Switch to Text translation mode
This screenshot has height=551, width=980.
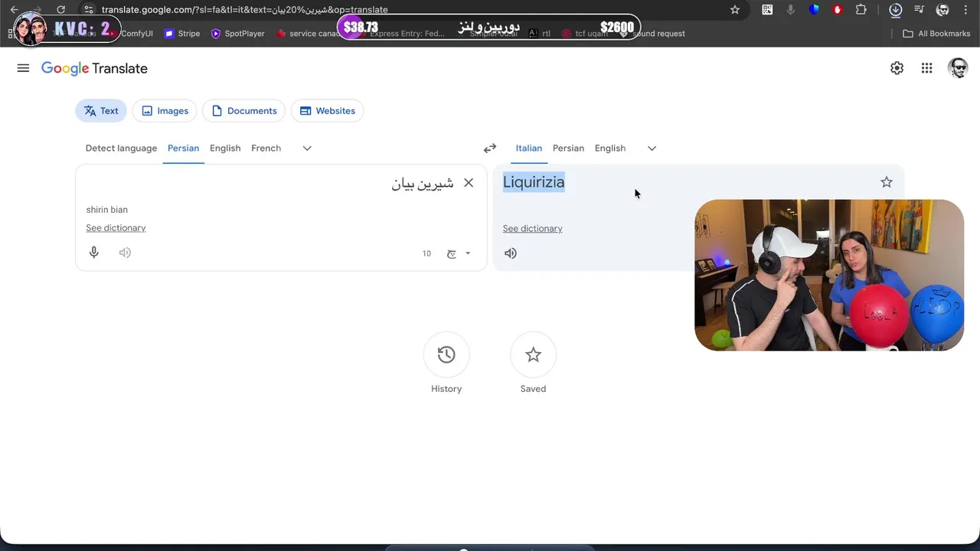pyautogui.click(x=101, y=111)
